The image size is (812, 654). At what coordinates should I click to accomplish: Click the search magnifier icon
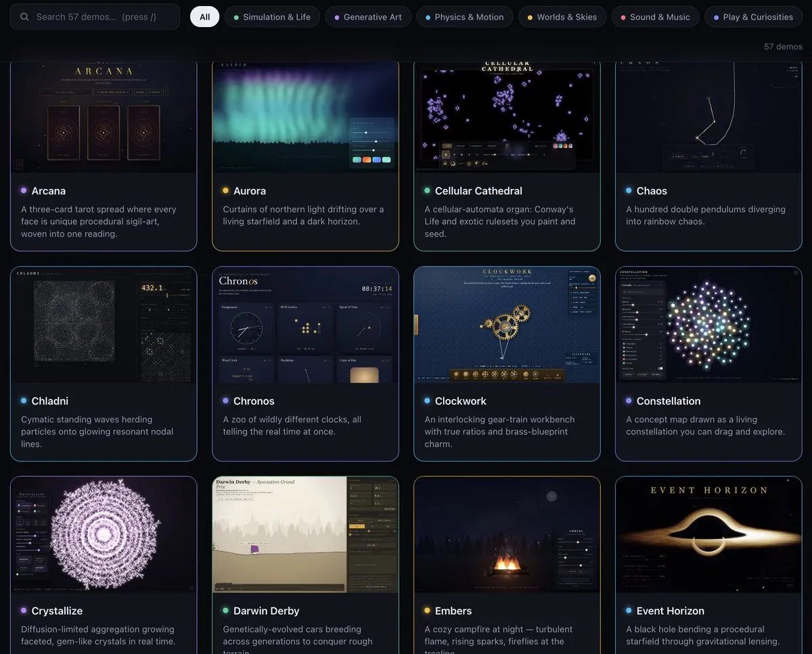click(24, 17)
